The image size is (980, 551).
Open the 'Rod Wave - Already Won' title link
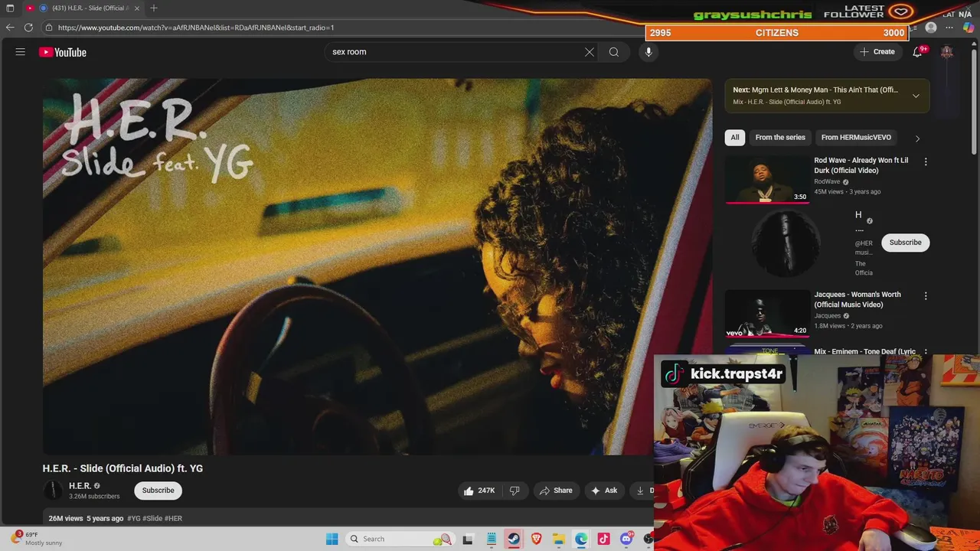click(861, 165)
